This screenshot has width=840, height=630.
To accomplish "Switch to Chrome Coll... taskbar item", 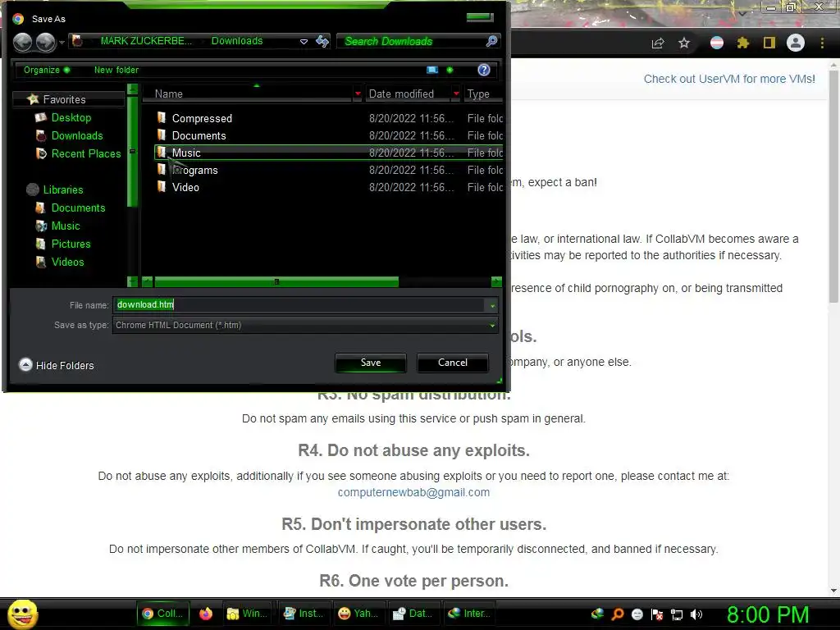I will (x=163, y=614).
